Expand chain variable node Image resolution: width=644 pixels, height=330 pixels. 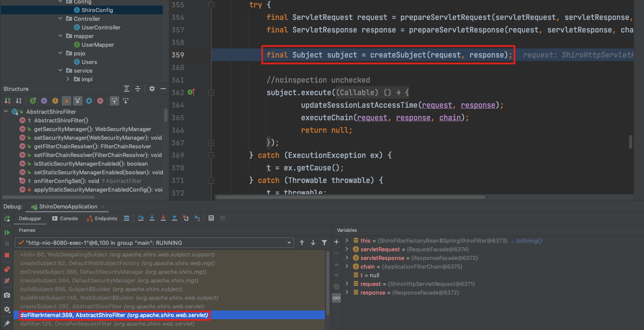[347, 266]
